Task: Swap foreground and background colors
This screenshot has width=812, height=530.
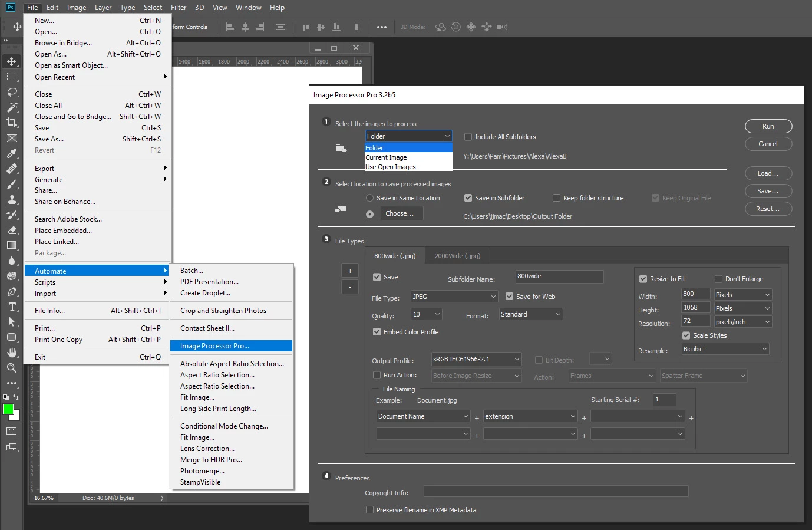Action: tap(16, 397)
